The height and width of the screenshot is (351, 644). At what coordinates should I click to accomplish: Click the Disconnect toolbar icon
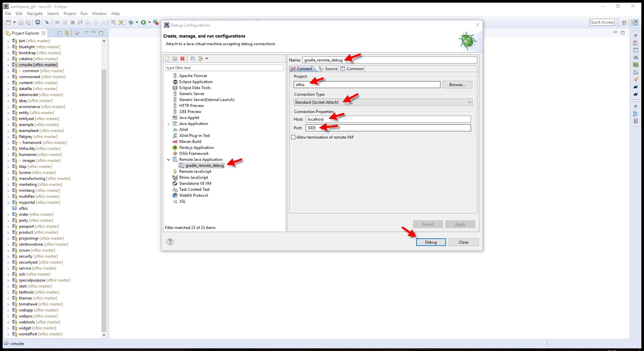pyautogui.click(x=80, y=22)
